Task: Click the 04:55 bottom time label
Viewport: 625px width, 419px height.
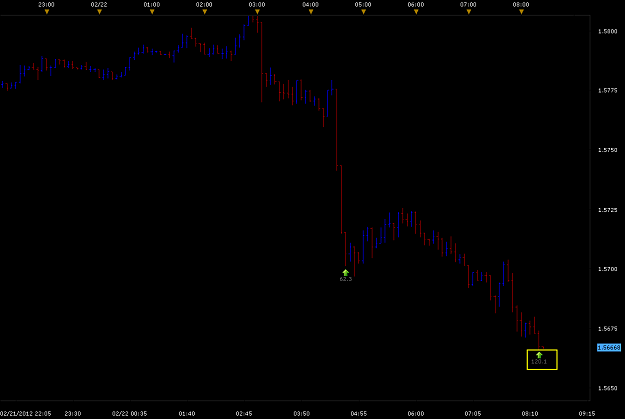Action: tap(359, 414)
